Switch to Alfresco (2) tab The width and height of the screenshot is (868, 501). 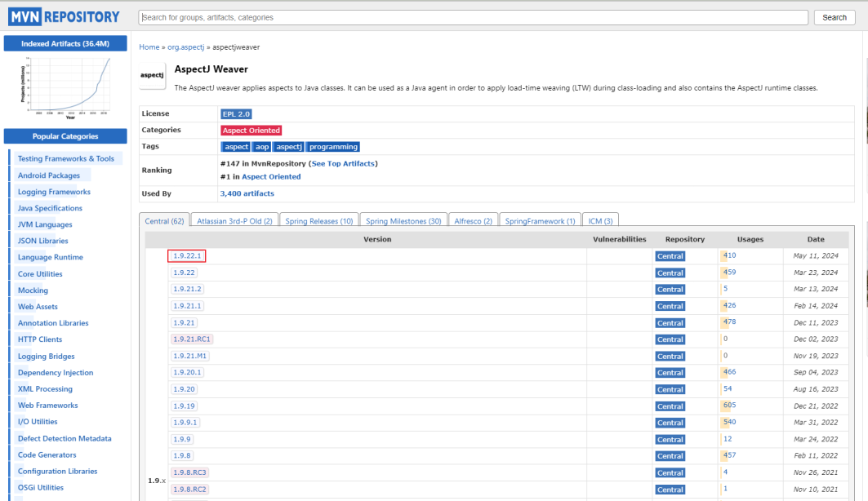pos(474,221)
